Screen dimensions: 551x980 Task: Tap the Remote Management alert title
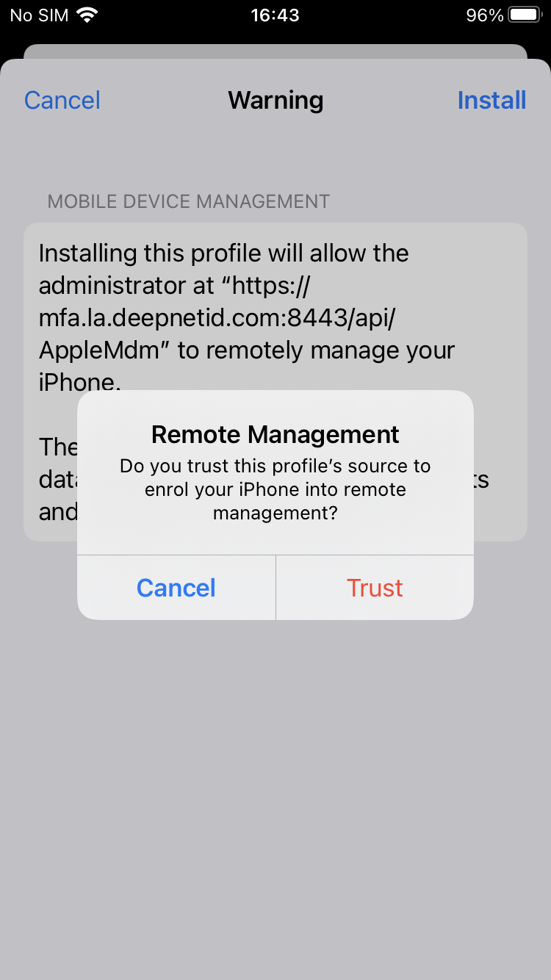275,434
